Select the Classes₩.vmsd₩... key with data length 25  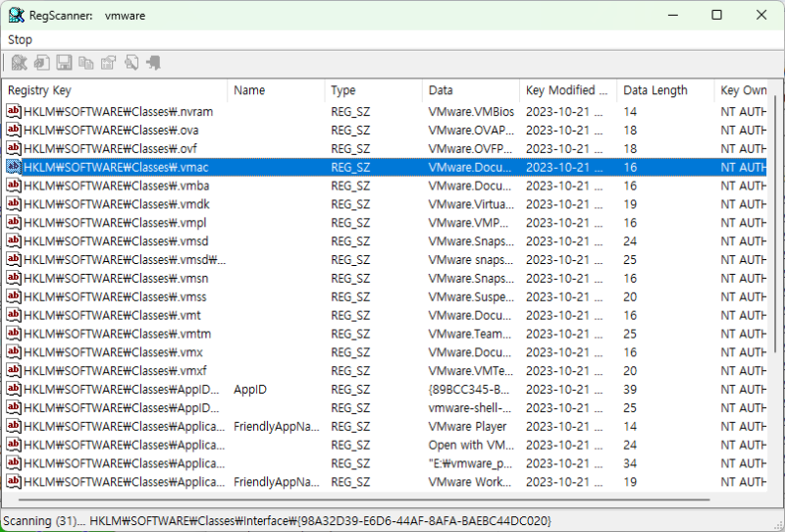[125, 259]
